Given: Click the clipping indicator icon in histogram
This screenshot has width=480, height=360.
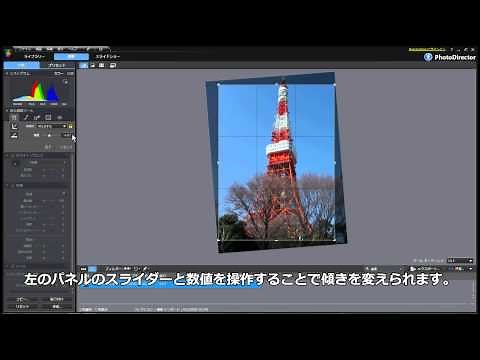Looking at the screenshot, I should coord(66,82).
